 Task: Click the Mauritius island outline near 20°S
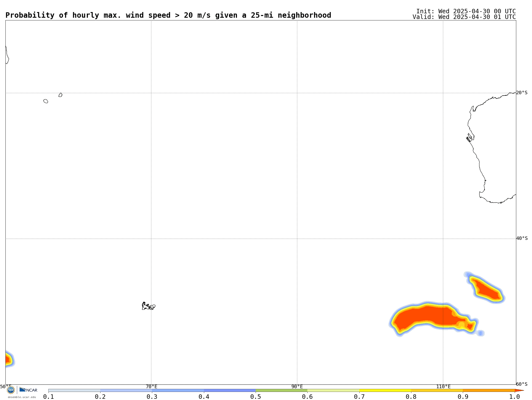[60, 95]
